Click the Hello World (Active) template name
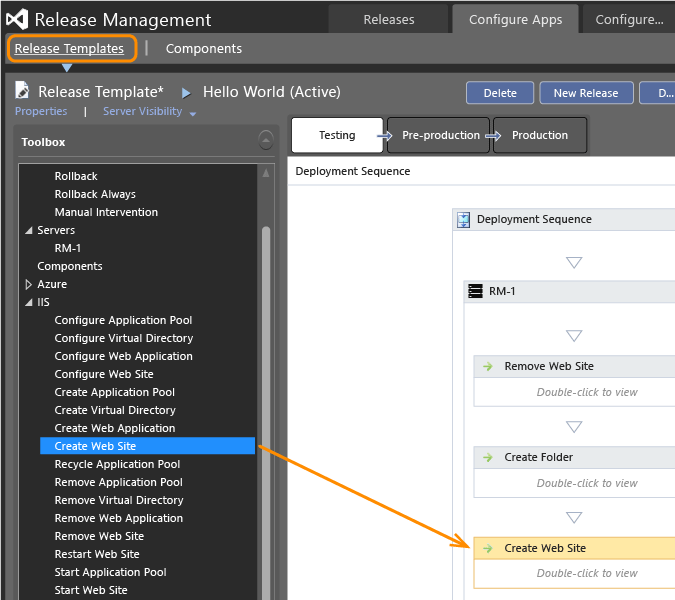 tap(272, 92)
